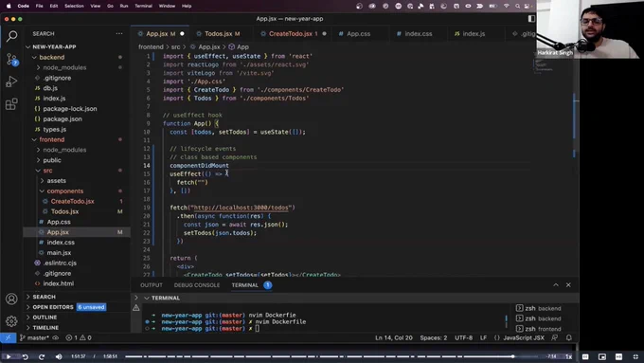
Task: Open macOS Spotlight search icon
Action: (517, 7)
